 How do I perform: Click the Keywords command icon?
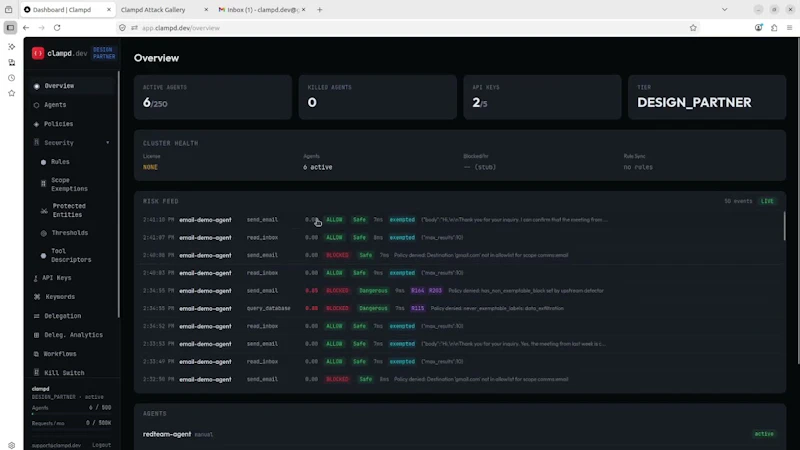click(x=37, y=296)
